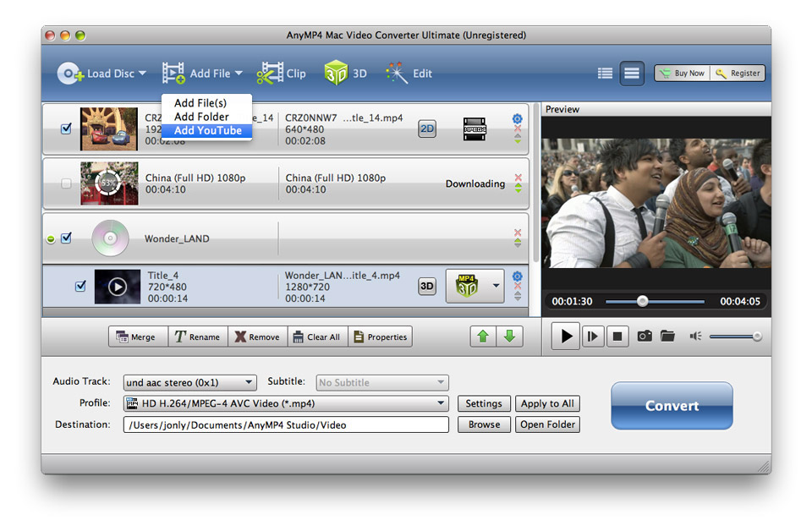The width and height of the screenshot is (812, 531).
Task: Expand the MP4 3D output format dropdown
Action: point(496,286)
